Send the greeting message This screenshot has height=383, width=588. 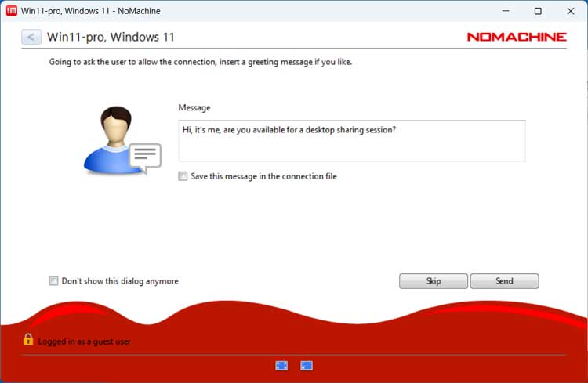point(504,281)
